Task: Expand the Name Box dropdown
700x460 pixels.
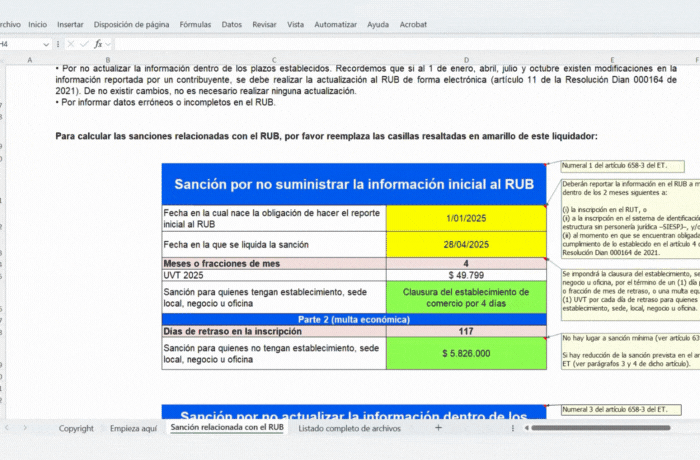Action: 46,44
